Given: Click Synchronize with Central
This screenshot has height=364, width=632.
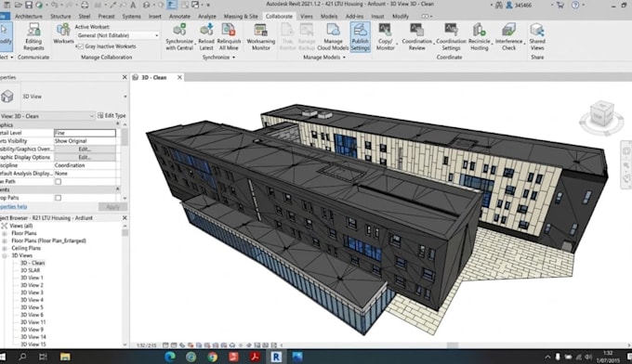Looking at the screenshot, I should (179, 36).
